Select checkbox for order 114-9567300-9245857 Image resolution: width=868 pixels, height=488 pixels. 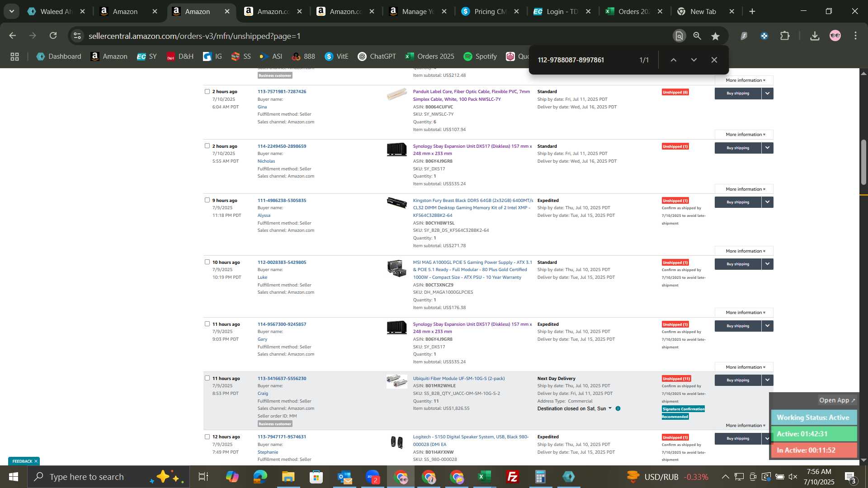(207, 324)
